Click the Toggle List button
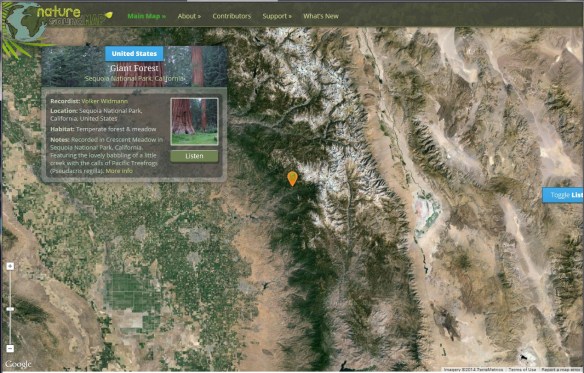This screenshot has height=373, width=584. [x=564, y=195]
